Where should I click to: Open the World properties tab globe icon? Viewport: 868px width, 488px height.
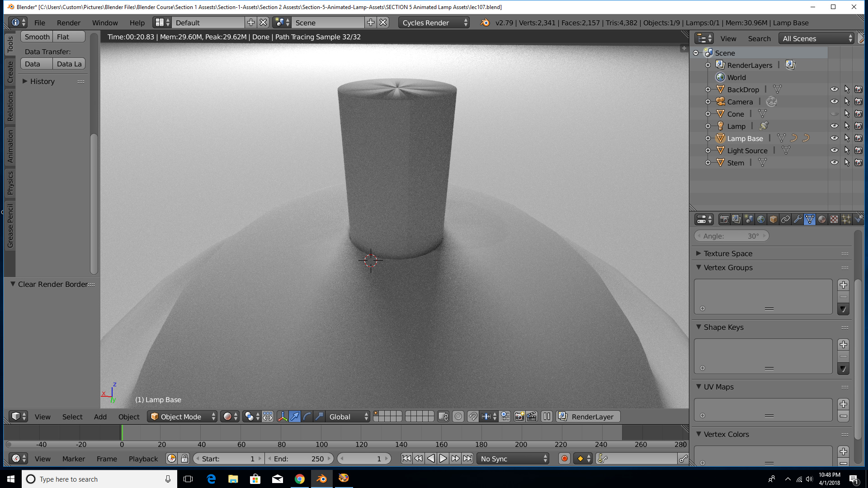click(761, 220)
